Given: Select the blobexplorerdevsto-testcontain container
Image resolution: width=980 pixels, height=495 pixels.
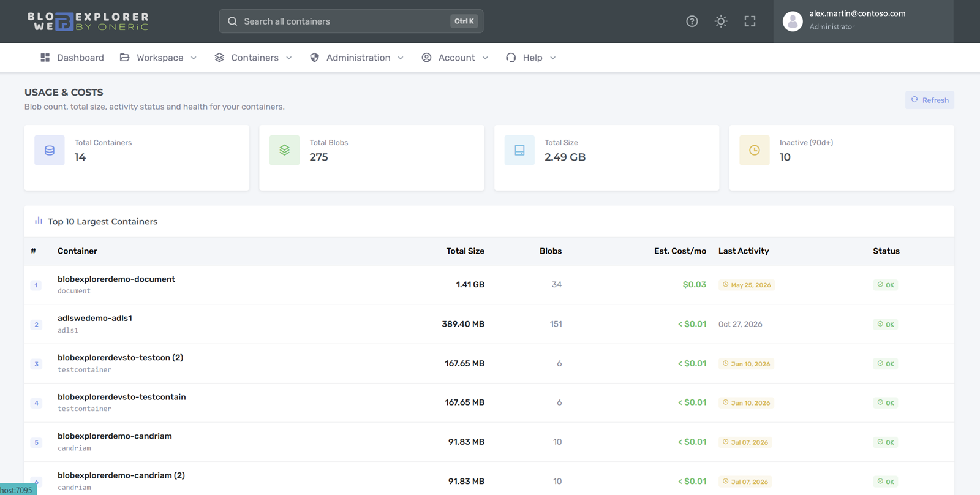Looking at the screenshot, I should pyautogui.click(x=122, y=397).
